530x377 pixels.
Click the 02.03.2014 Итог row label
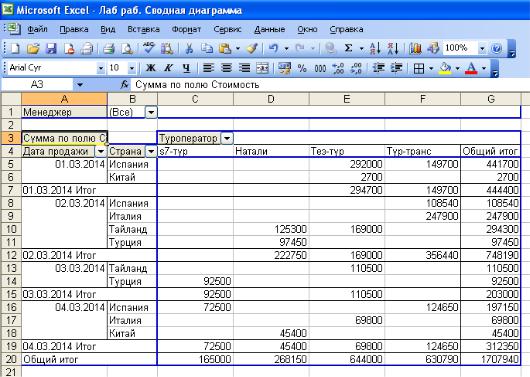(x=59, y=255)
